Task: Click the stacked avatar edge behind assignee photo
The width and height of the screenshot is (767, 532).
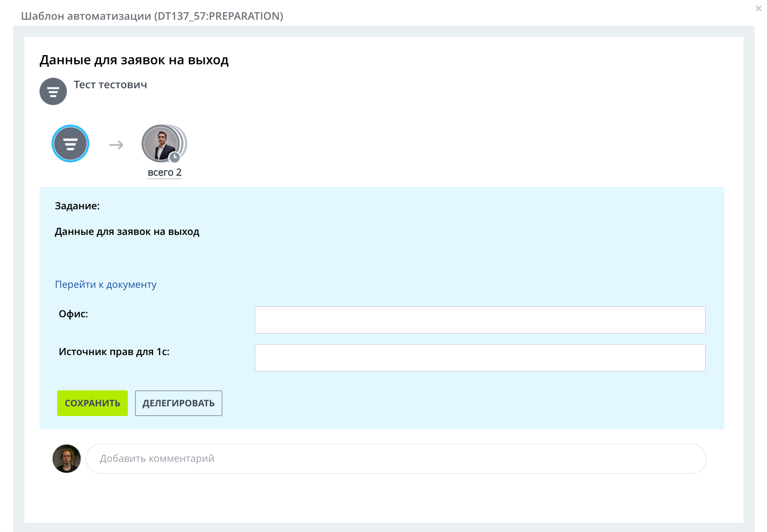Action: (x=184, y=142)
